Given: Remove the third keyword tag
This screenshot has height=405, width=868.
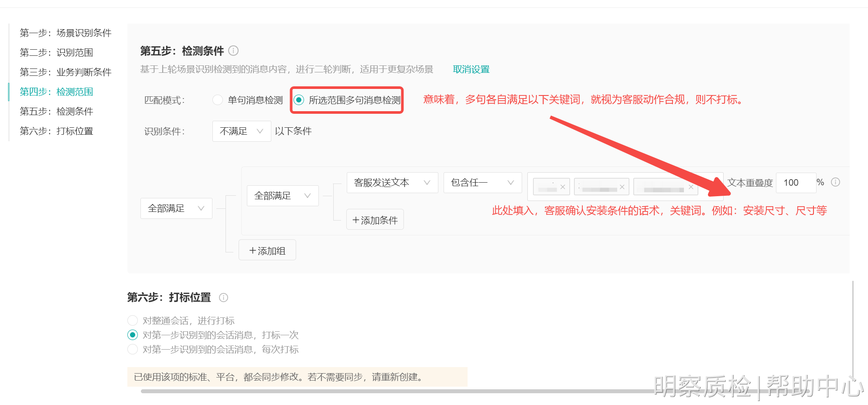Looking at the screenshot, I should tap(691, 187).
